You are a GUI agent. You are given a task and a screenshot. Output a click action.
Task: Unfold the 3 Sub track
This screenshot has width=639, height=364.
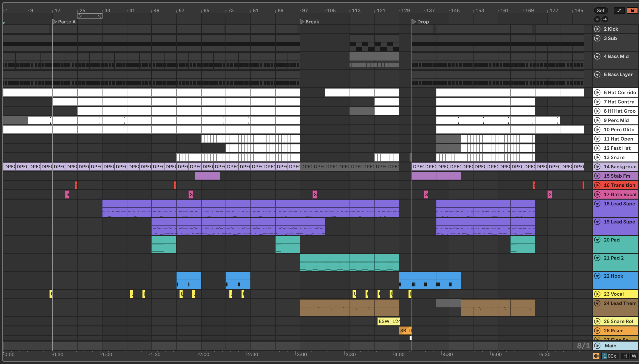[597, 38]
